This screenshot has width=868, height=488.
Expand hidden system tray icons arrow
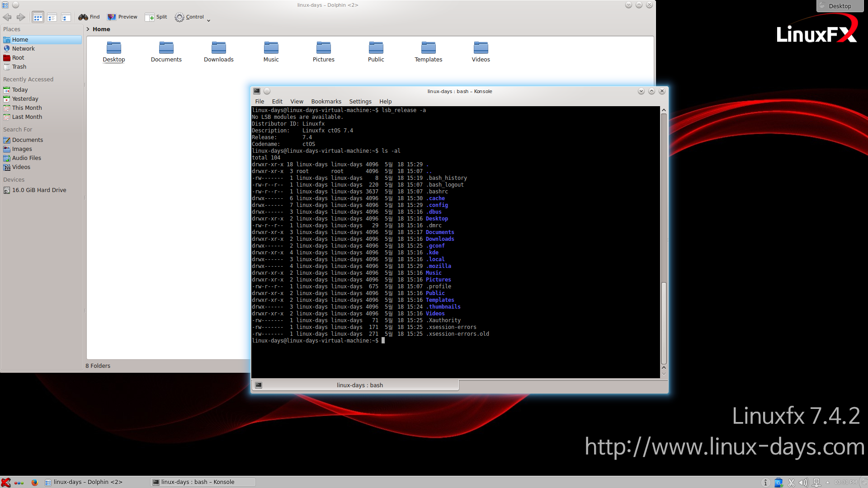pos(828,482)
